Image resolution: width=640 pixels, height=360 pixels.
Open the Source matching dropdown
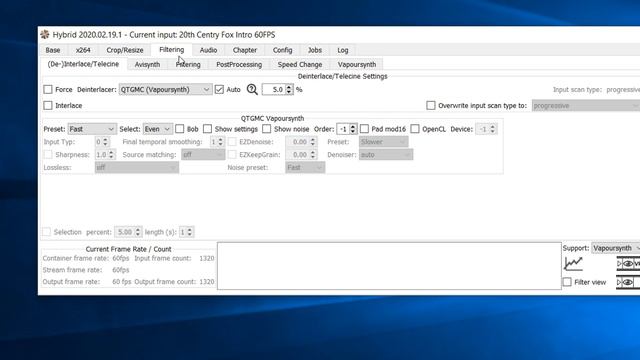tap(203, 155)
